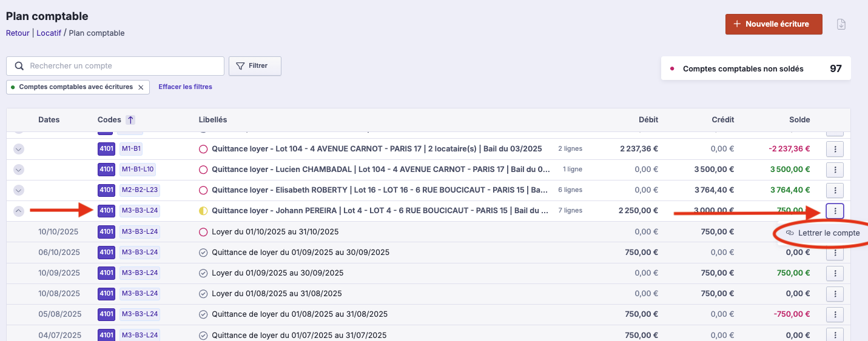
Task: Open three-dot menu for Elisabeth ROBERTY row
Action: click(x=835, y=190)
